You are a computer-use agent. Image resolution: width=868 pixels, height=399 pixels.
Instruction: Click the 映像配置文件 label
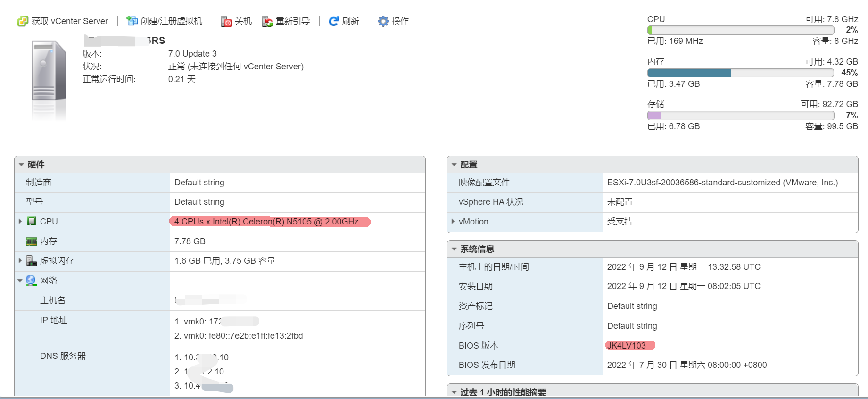pos(484,183)
